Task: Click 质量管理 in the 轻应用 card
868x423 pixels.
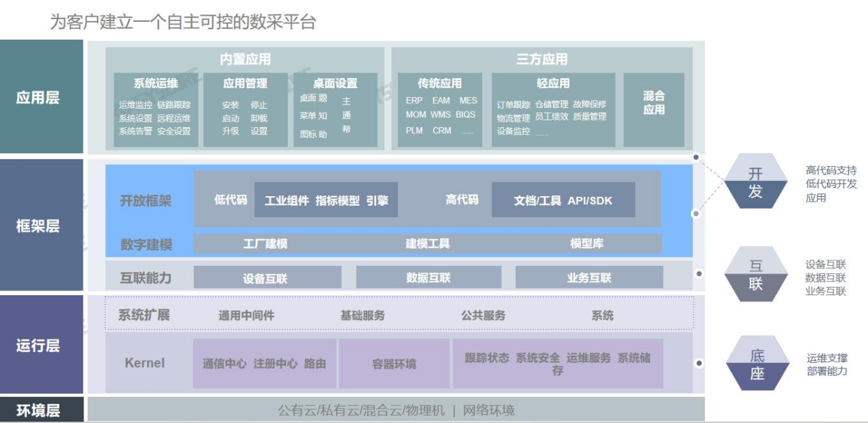Action: 590,117
